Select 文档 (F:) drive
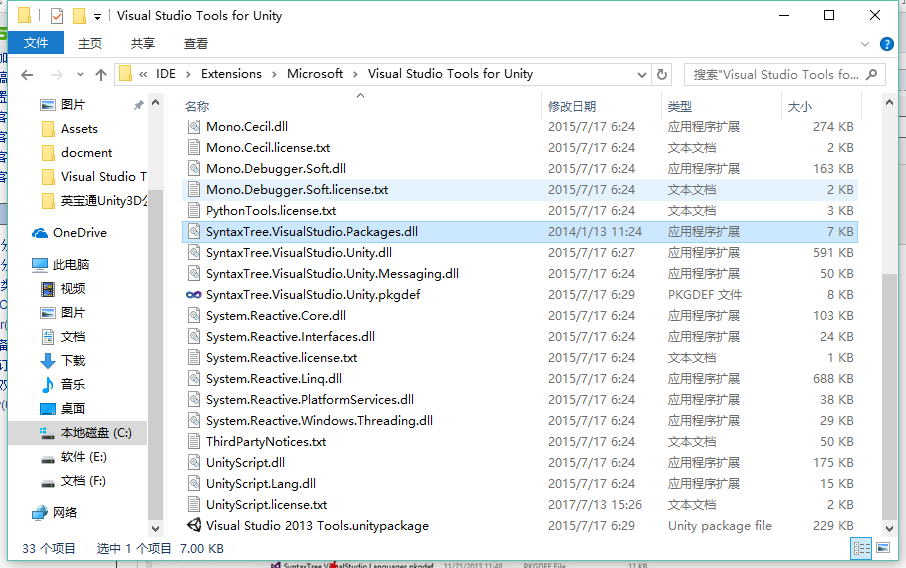 tap(83, 481)
